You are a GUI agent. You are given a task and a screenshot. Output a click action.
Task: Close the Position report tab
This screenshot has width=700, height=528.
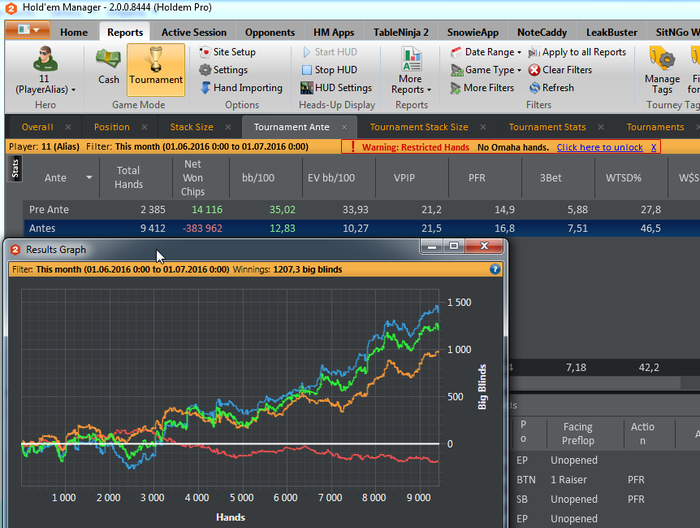click(x=144, y=127)
